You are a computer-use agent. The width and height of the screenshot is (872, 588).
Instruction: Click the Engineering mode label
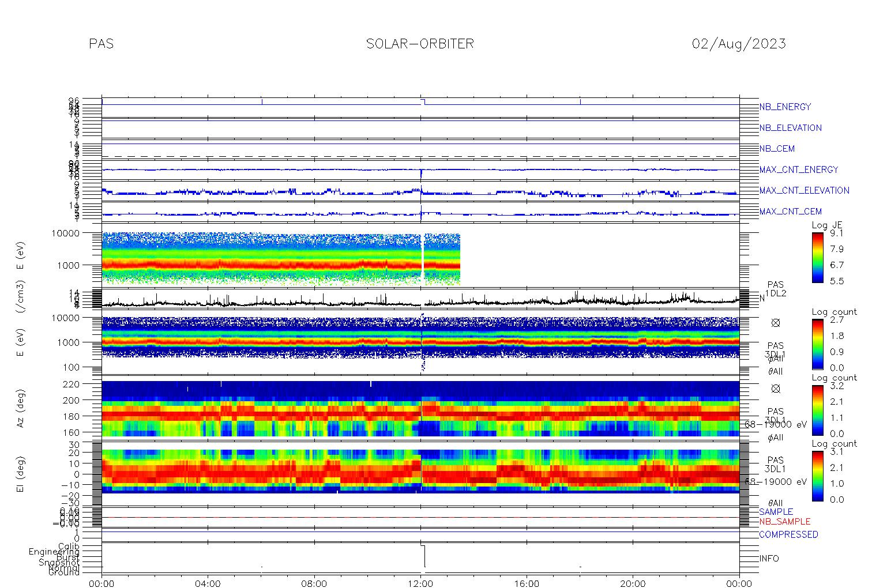tap(54, 552)
